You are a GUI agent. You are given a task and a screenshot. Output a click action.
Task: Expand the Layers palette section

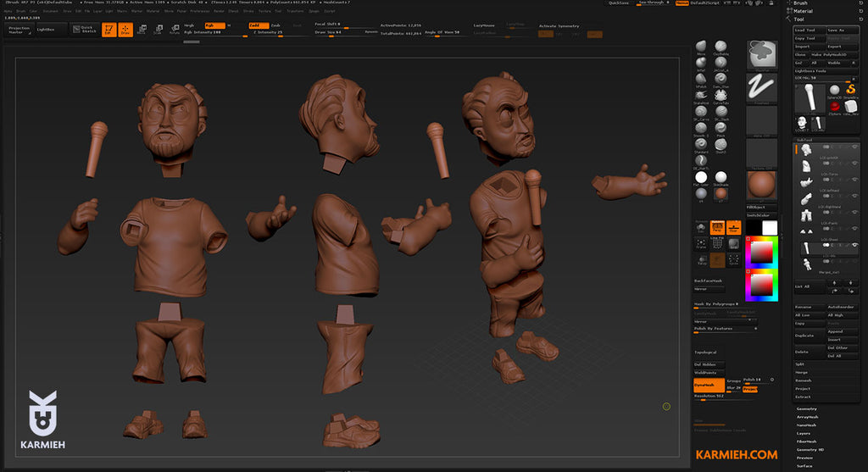pos(805,433)
